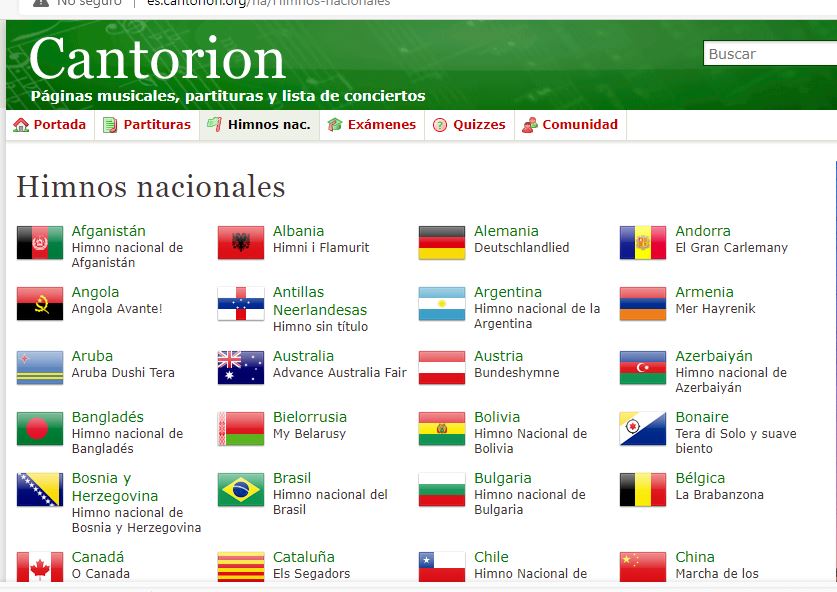The width and height of the screenshot is (837, 592).
Task: Click the Bolivia flag icon
Action: click(441, 429)
